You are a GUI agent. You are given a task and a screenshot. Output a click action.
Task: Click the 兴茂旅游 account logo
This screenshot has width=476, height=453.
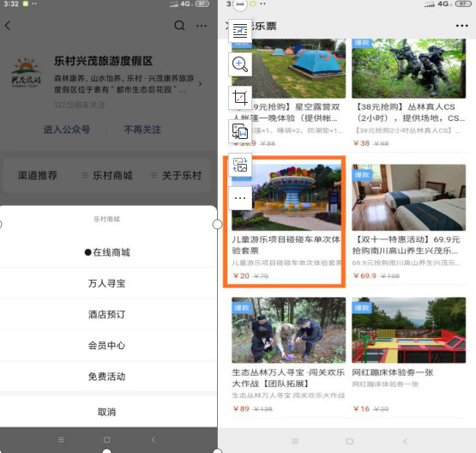(x=26, y=72)
